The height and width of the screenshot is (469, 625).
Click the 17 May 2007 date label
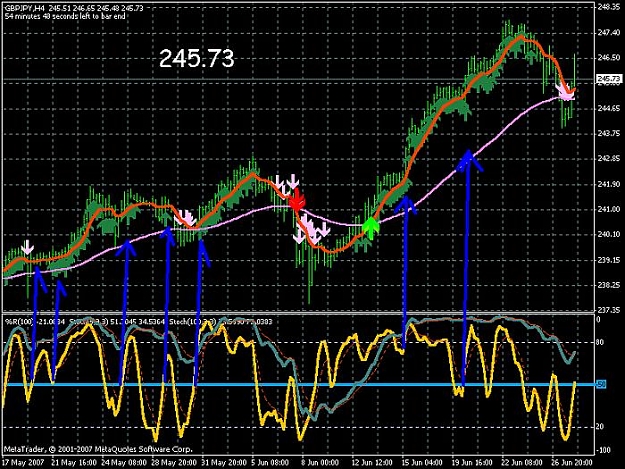click(23, 463)
